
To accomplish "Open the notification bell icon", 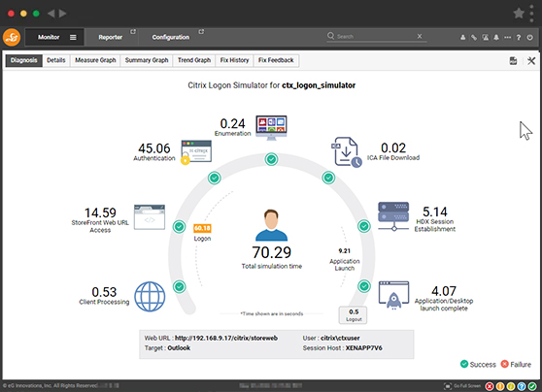I will 496,37.
